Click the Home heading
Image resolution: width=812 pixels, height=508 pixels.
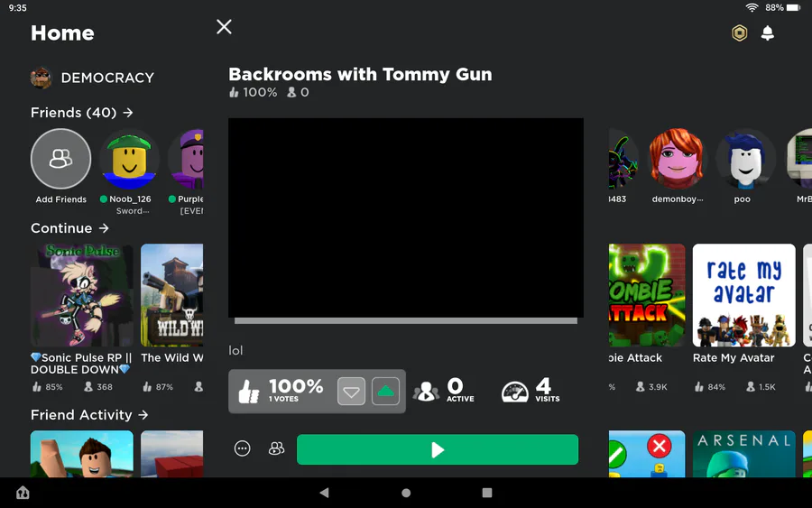(x=62, y=33)
